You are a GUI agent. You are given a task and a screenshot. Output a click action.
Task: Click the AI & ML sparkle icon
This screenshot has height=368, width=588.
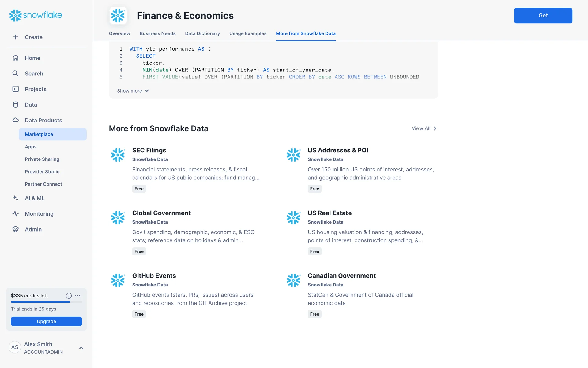16,198
